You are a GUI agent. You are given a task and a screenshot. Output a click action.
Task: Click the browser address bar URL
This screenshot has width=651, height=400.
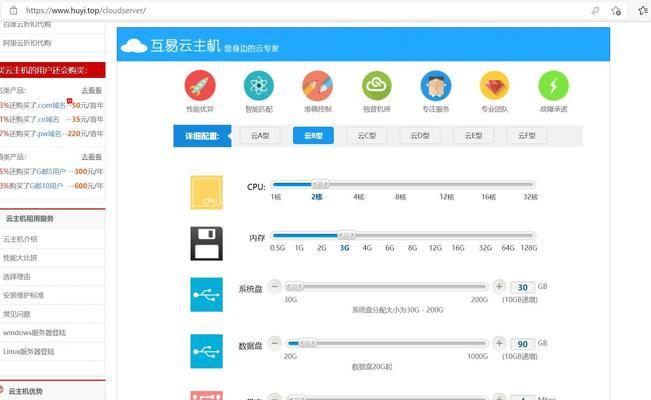click(86, 10)
